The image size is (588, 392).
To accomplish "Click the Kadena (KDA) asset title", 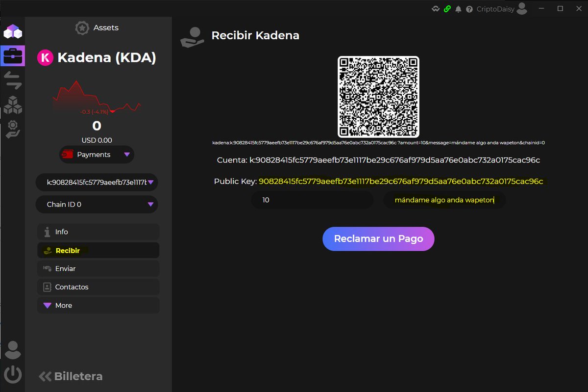I will (107, 58).
